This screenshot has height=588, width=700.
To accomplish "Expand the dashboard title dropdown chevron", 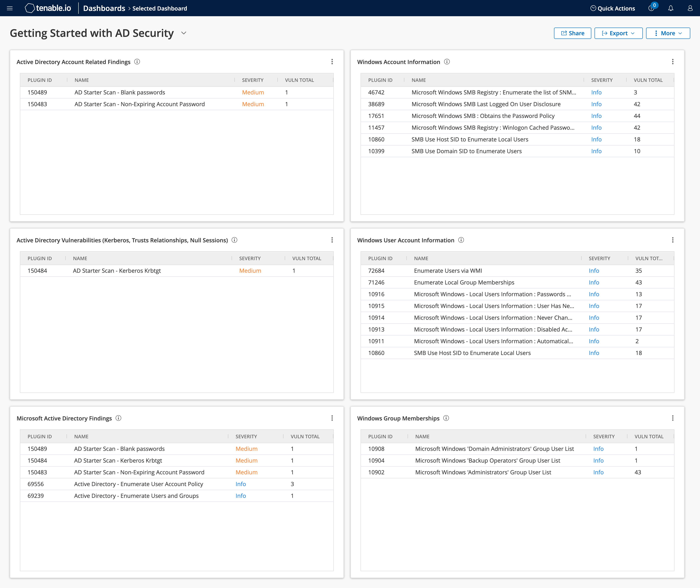I will [184, 33].
